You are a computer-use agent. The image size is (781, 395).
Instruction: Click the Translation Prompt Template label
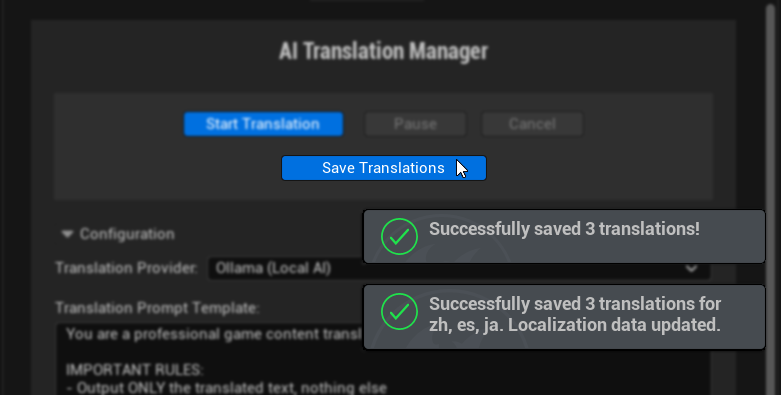click(x=157, y=308)
